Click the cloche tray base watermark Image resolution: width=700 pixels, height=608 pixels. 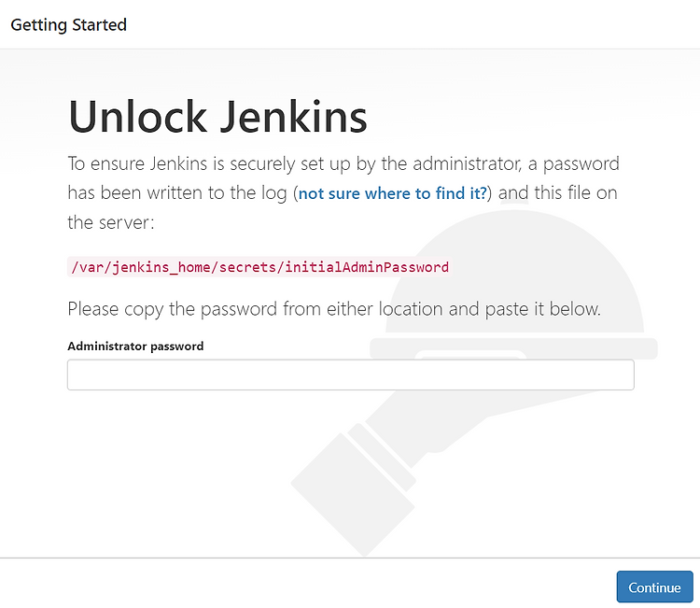click(513, 348)
